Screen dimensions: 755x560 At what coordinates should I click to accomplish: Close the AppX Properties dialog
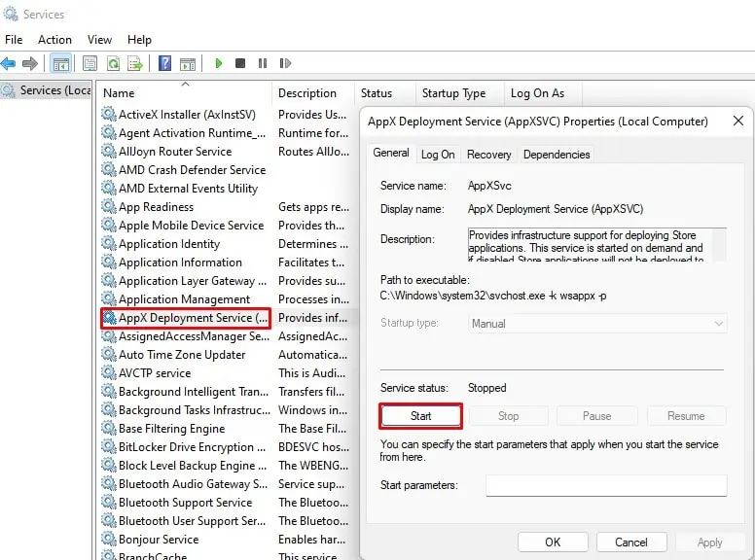click(738, 121)
